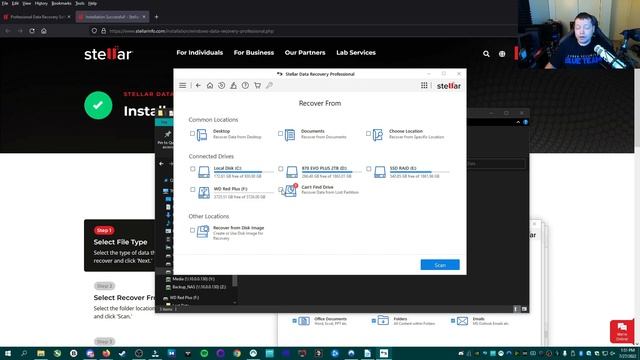640x360 pixels.
Task: Open the Stellar hamburger menu
Action: pyautogui.click(x=182, y=85)
